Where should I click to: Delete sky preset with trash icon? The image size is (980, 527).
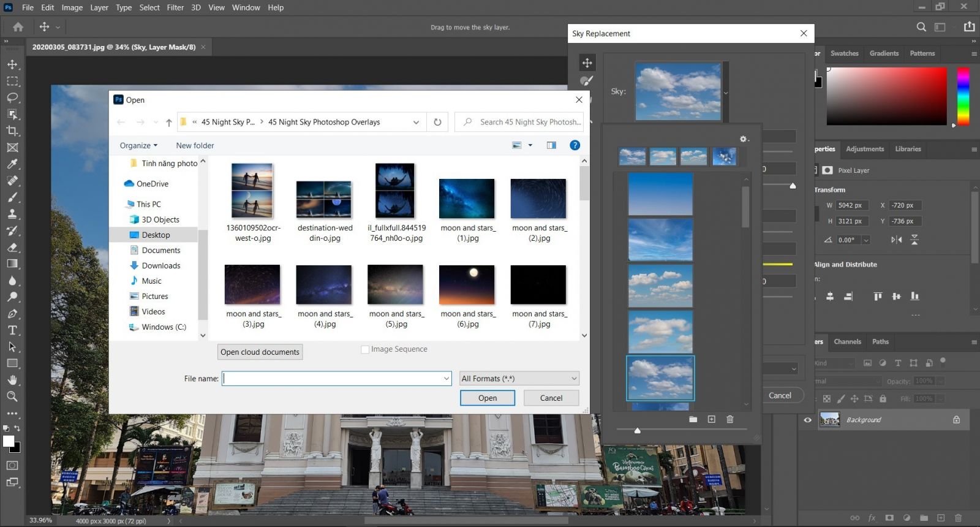click(729, 419)
